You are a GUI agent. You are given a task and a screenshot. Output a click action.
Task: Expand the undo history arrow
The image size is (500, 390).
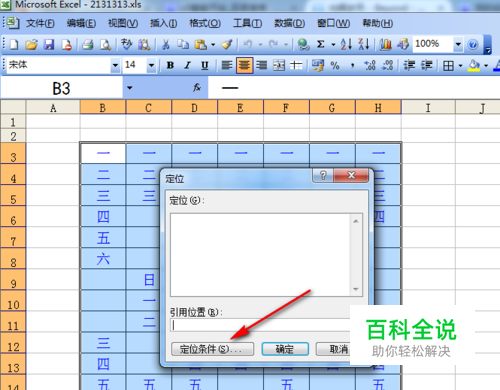click(x=261, y=44)
